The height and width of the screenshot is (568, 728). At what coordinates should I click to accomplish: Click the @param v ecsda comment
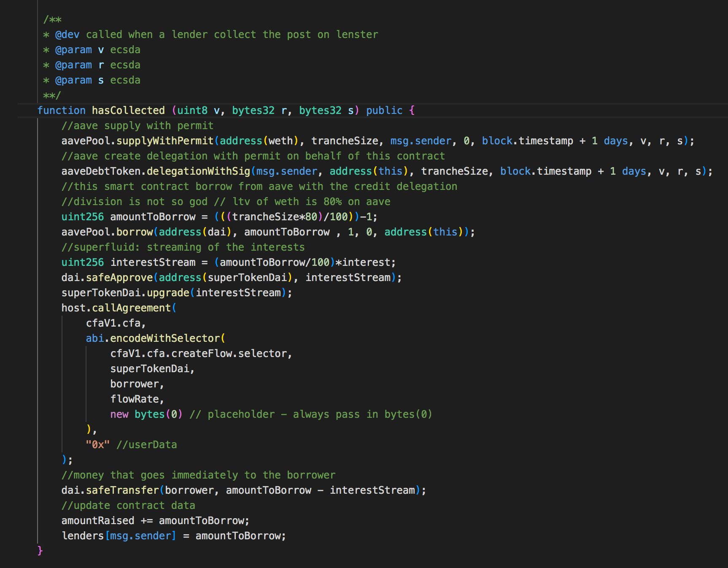point(92,50)
